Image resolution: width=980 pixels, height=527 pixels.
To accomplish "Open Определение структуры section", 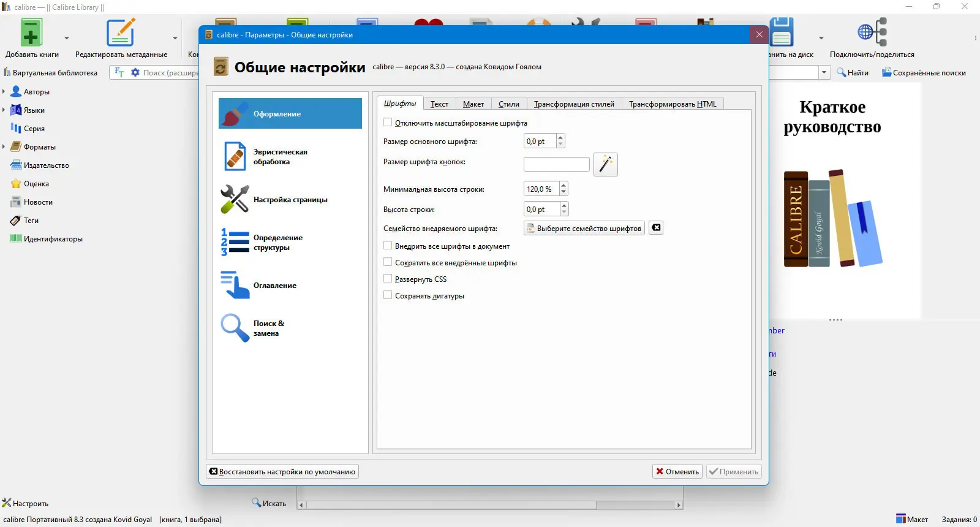I will pyautogui.click(x=290, y=242).
